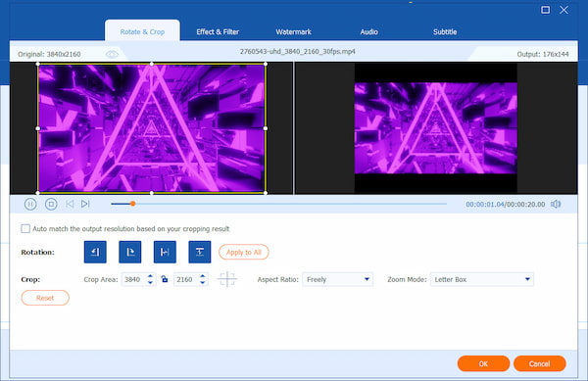Click the Apply to All button

pos(244,252)
